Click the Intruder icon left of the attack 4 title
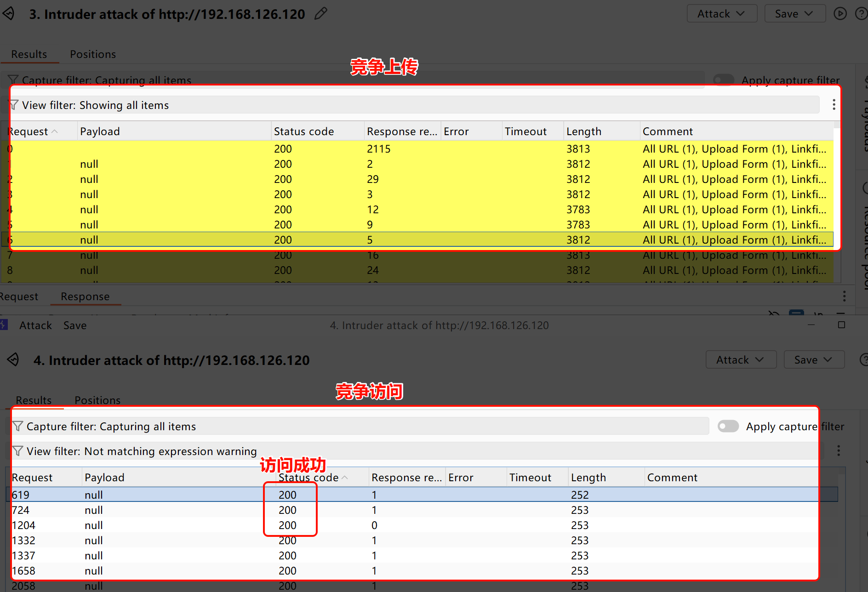Viewport: 868px width, 592px height. coord(14,360)
